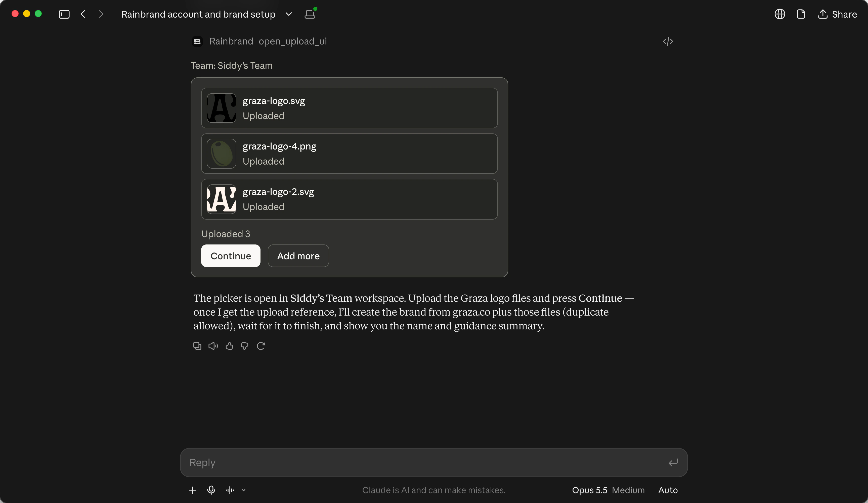
Task: Open the chat title dropdown chevron
Action: coord(289,14)
